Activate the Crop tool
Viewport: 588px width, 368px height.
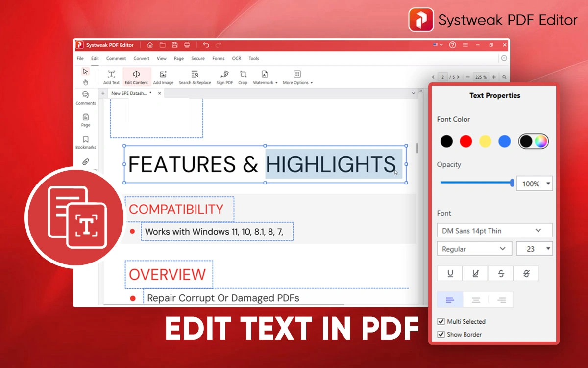pos(243,77)
